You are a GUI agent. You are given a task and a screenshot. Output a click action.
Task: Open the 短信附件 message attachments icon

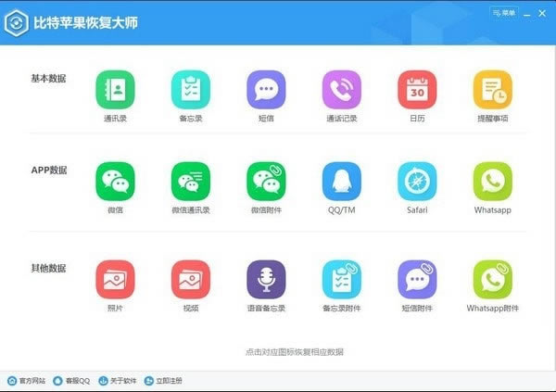(x=417, y=280)
